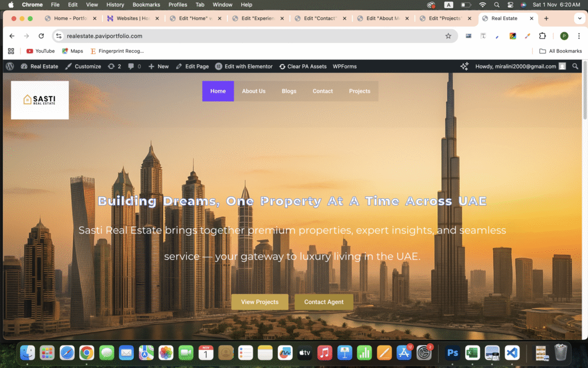Open the History menu in menu bar
Image resolution: width=588 pixels, height=368 pixels.
click(115, 5)
